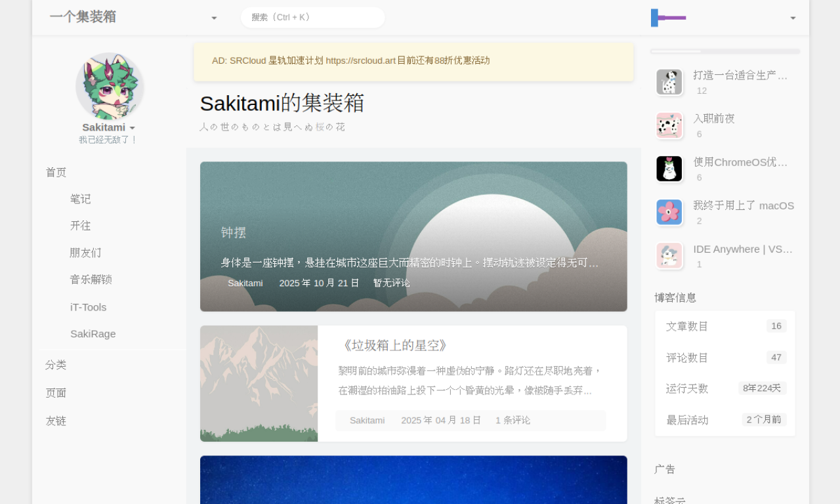Click the 黎明前的城市 excerpt text
Viewport: 840px width, 504px height.
pyautogui.click(x=470, y=381)
